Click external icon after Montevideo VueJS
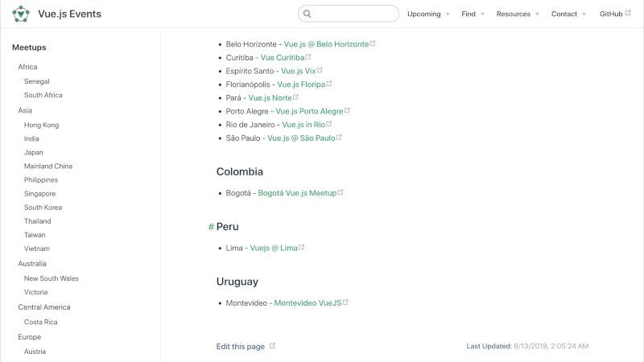644x362 pixels. click(345, 302)
